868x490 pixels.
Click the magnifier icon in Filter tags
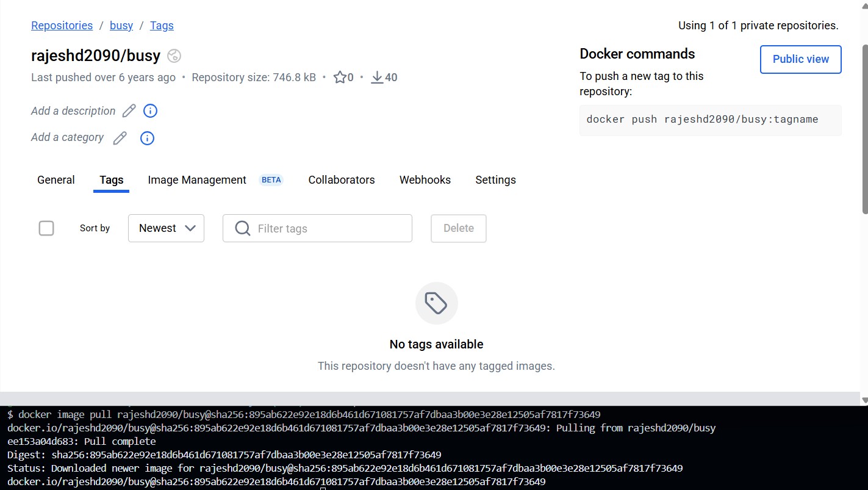(x=242, y=228)
